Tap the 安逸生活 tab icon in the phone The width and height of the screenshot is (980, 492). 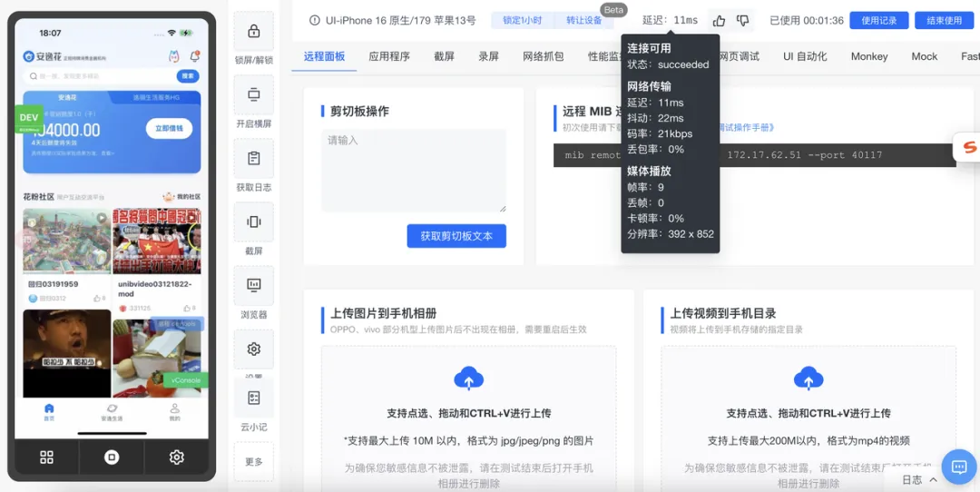pos(112,408)
